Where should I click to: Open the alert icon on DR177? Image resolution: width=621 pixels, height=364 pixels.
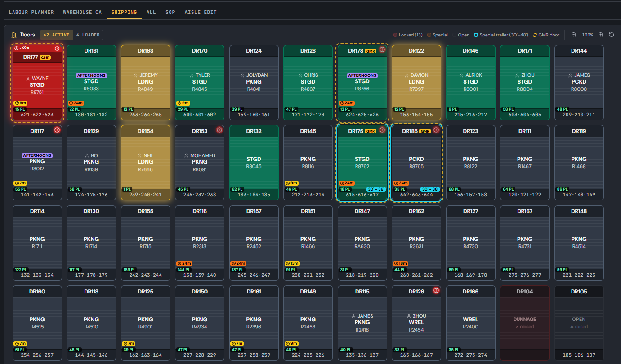tap(57, 48)
